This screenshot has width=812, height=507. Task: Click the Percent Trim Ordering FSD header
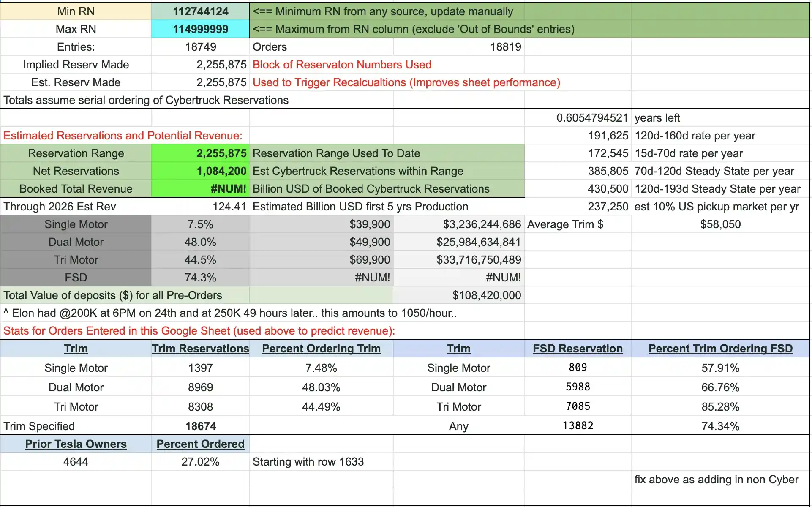(720, 349)
